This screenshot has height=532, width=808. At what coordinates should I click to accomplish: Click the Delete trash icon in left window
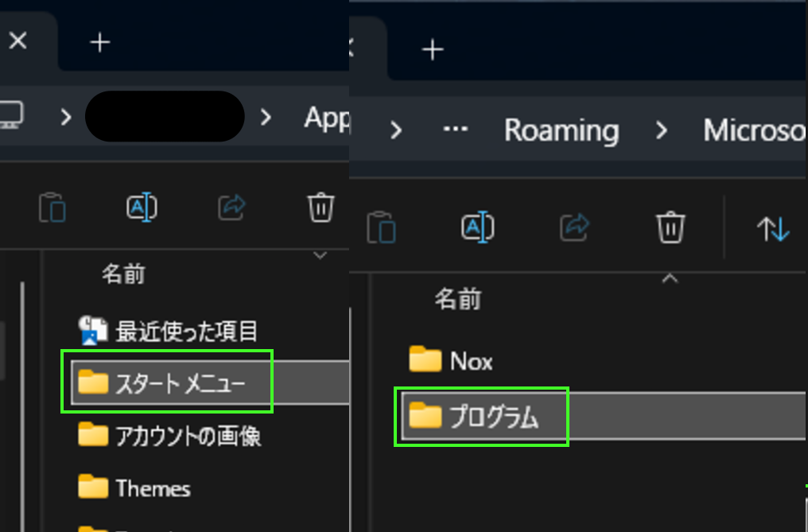pyautogui.click(x=321, y=208)
